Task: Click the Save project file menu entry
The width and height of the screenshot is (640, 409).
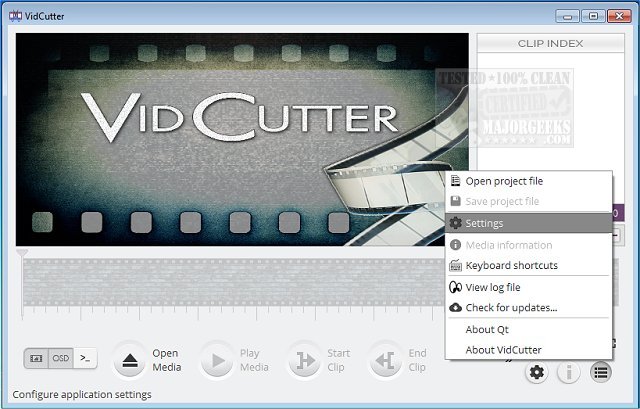Action: pos(529,201)
